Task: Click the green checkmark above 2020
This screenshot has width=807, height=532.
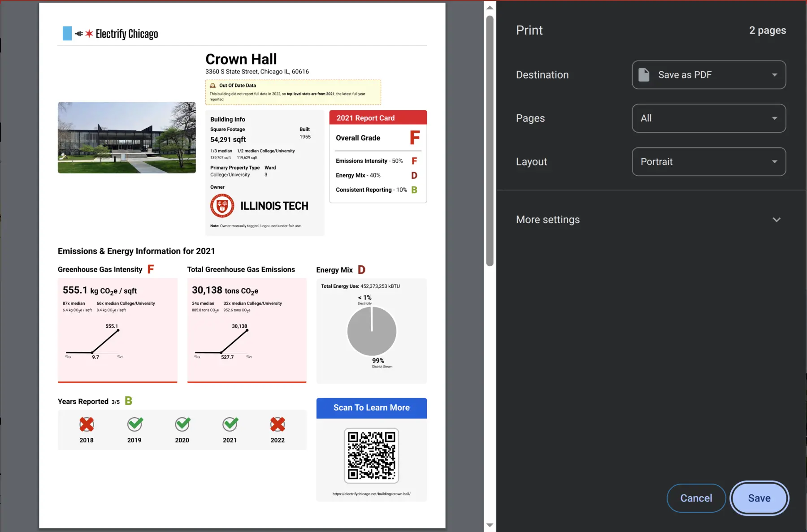Action: click(x=182, y=424)
